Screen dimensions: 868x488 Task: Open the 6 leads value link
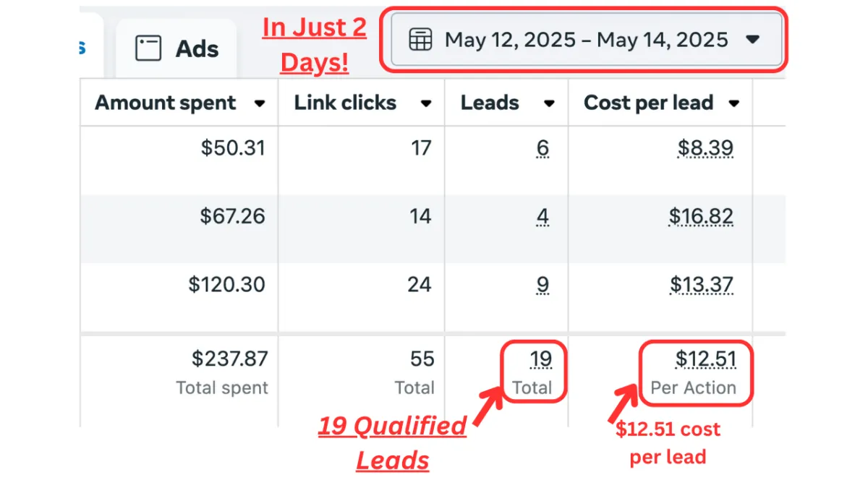pyautogui.click(x=542, y=148)
